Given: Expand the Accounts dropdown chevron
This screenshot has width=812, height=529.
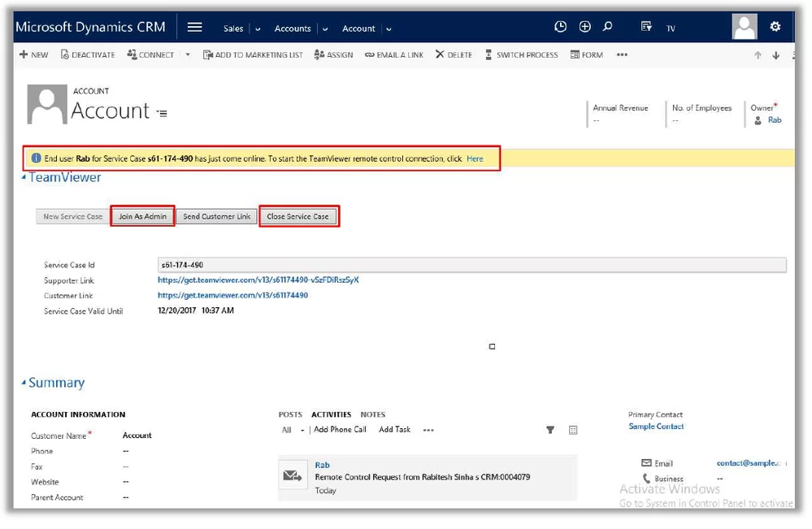Looking at the screenshot, I should (325, 29).
